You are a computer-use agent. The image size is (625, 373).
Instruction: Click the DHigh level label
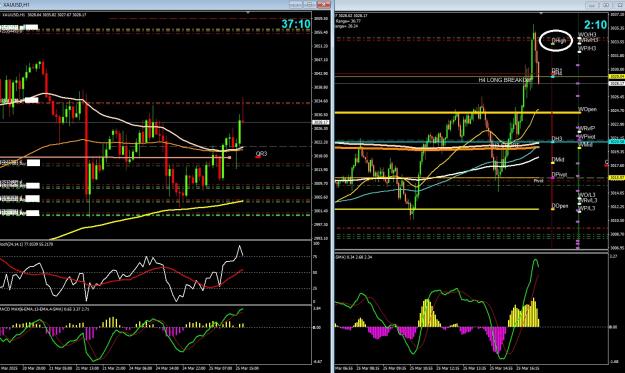(x=558, y=41)
